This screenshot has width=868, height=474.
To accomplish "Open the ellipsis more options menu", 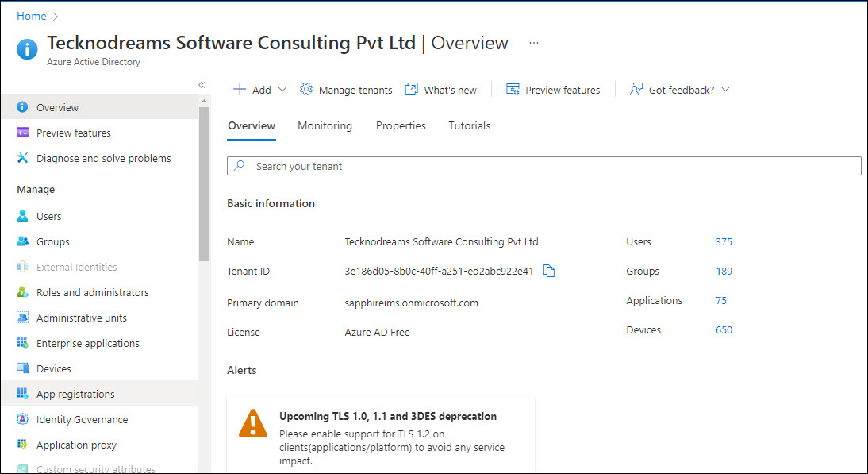I will tap(534, 43).
